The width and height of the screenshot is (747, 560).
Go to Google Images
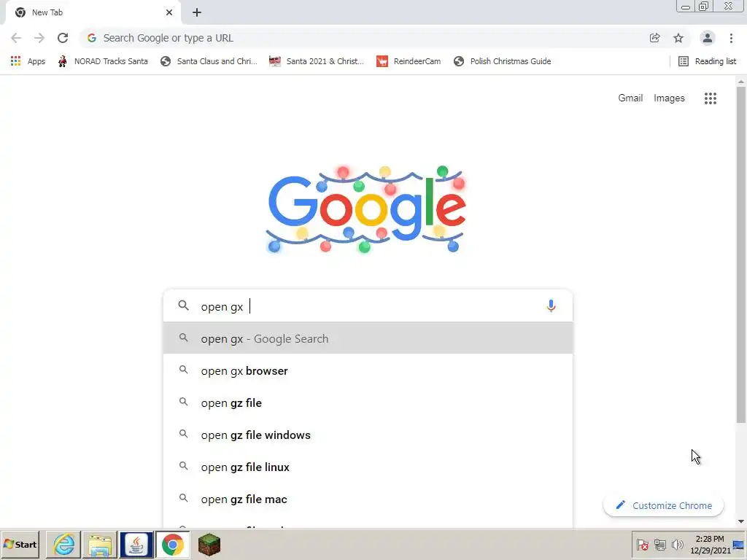[669, 98]
